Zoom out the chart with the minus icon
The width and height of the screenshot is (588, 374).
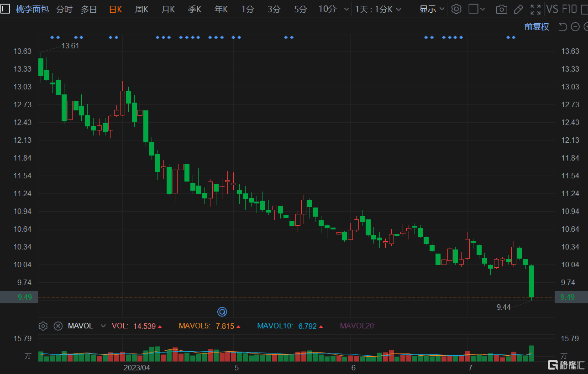click(575, 26)
